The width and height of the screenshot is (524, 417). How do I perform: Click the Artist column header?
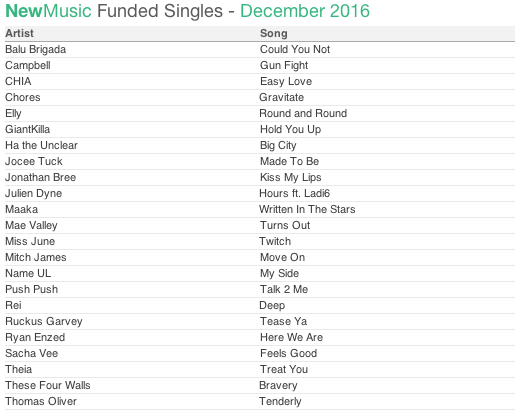19,33
